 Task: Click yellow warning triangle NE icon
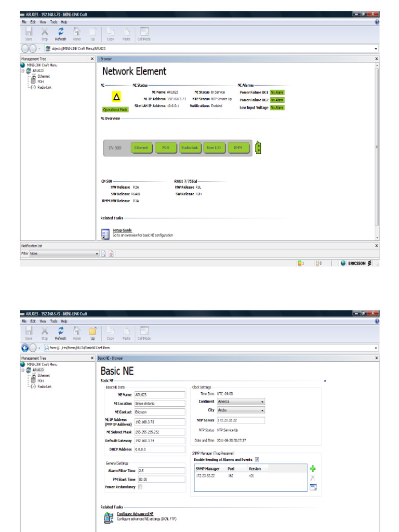pos(116,97)
